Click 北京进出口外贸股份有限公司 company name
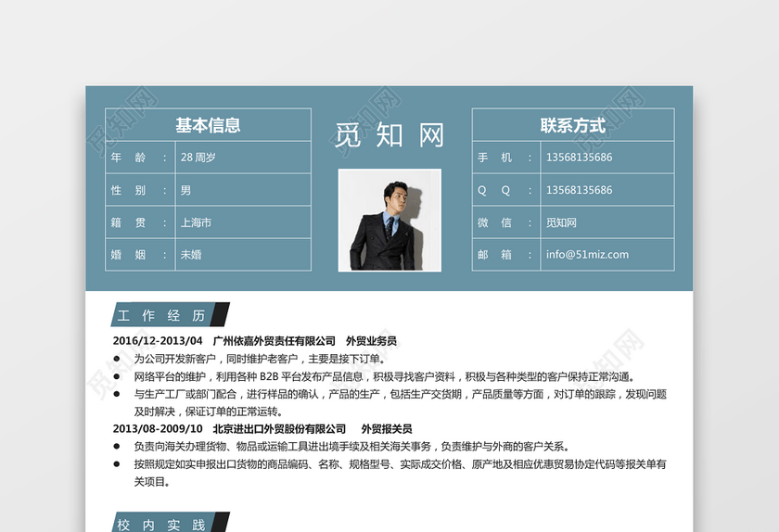This screenshot has height=532, width=779. tap(279, 429)
